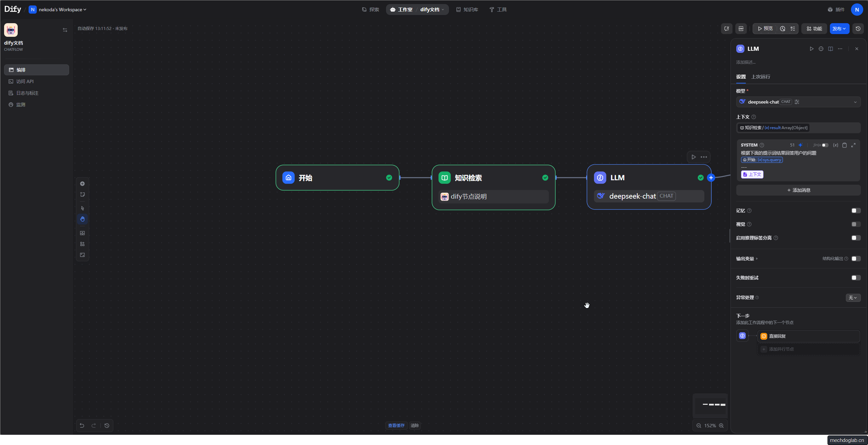Click the 添加消息 button

798,190
